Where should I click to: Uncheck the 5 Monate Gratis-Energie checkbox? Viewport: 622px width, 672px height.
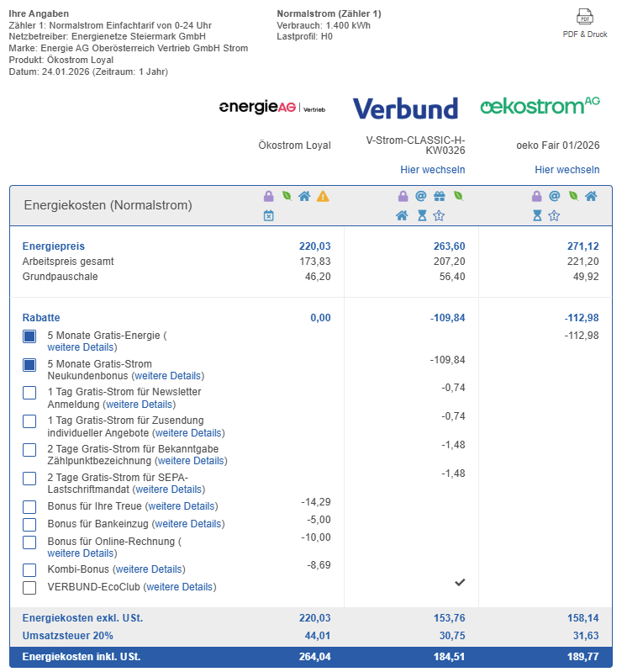[x=29, y=336]
